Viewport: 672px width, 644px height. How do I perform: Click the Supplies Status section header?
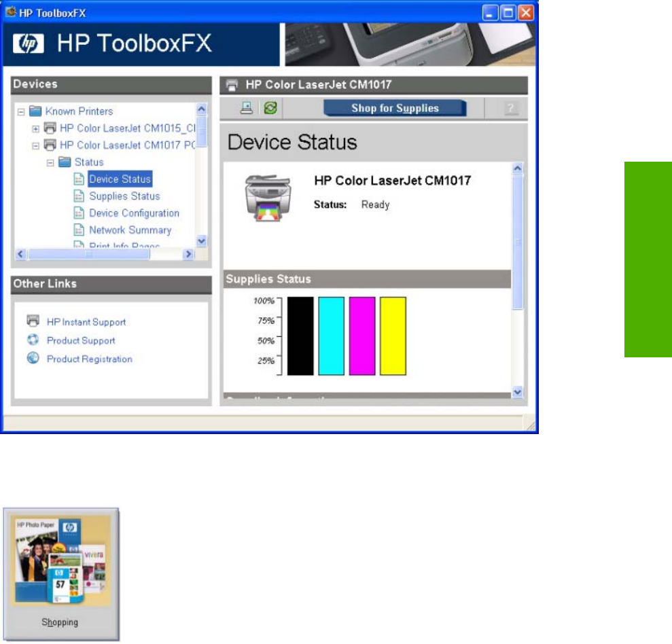[368, 279]
